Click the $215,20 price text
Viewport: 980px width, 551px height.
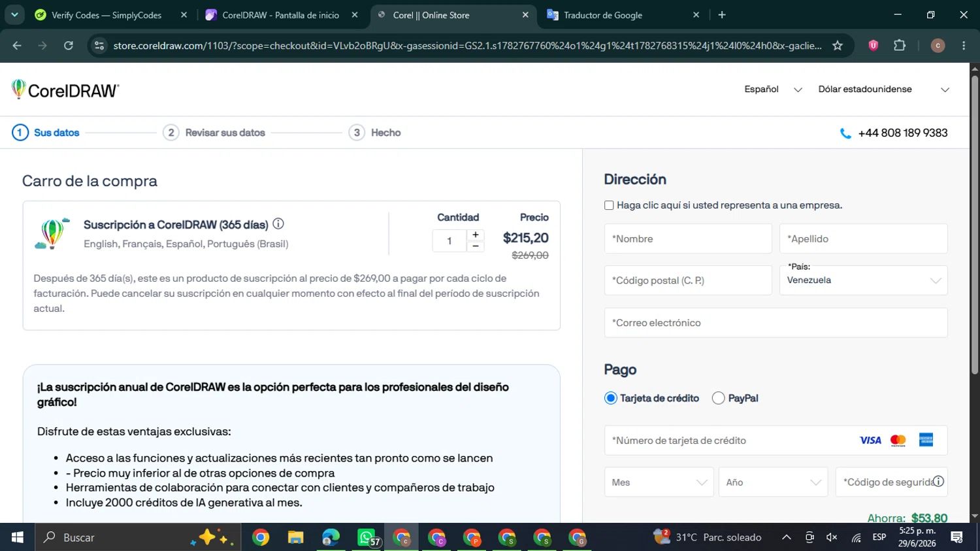point(525,238)
